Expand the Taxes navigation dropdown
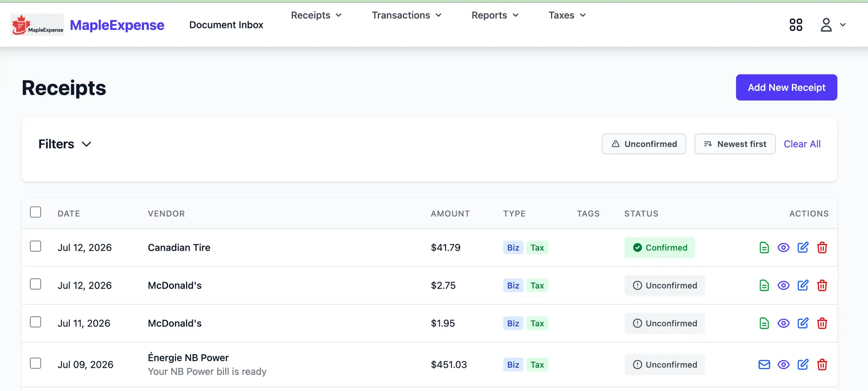 pos(567,15)
